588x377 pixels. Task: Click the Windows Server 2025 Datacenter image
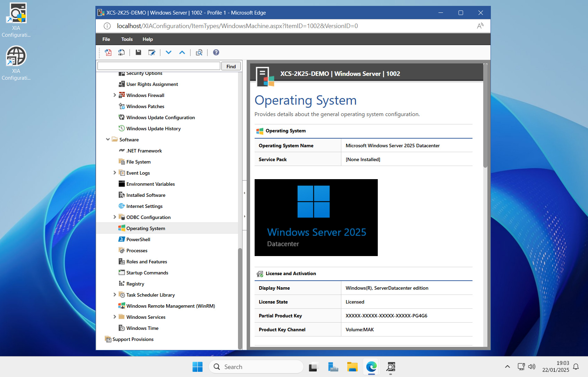point(316,218)
